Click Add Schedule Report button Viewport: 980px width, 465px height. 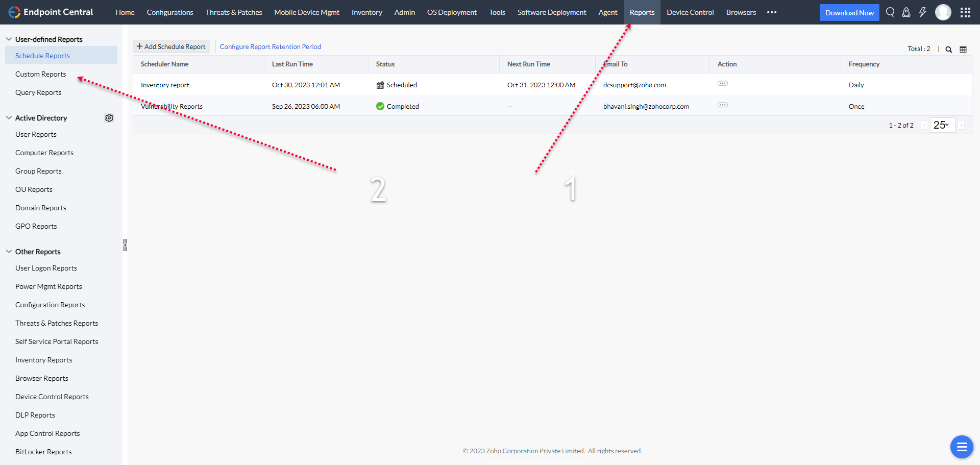click(171, 46)
